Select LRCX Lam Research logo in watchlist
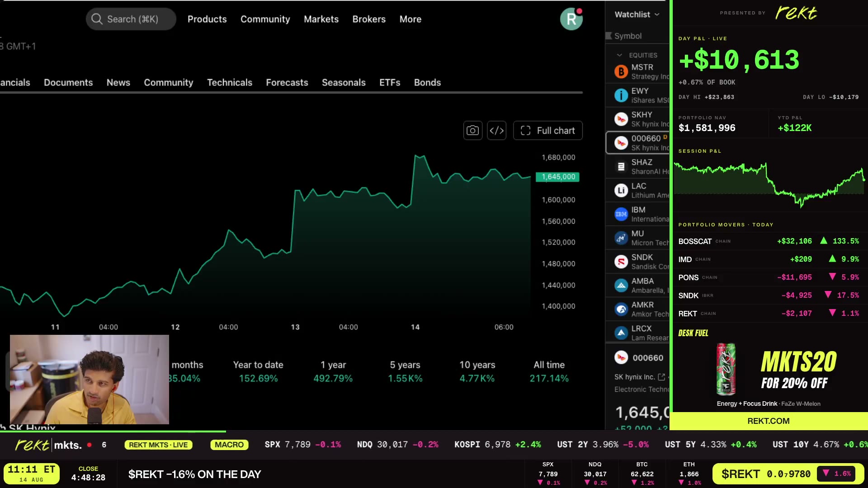The image size is (868, 488). (x=621, y=333)
